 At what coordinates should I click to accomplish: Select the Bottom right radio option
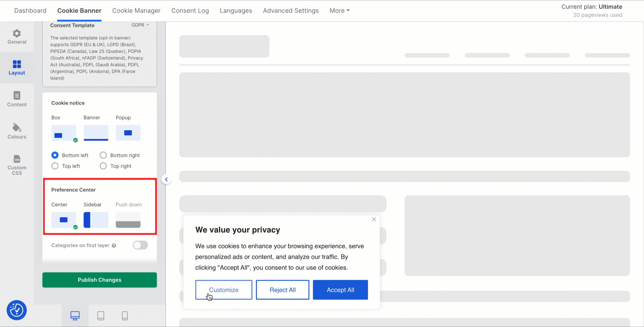(103, 155)
